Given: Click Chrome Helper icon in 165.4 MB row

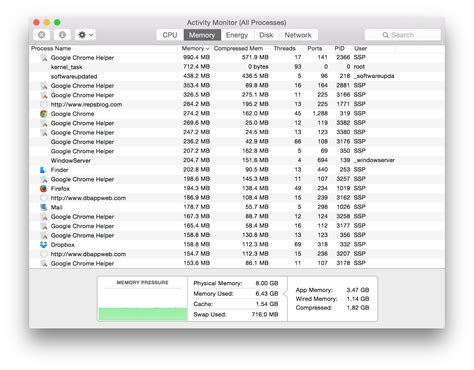Looking at the screenshot, I should click(x=44, y=226).
